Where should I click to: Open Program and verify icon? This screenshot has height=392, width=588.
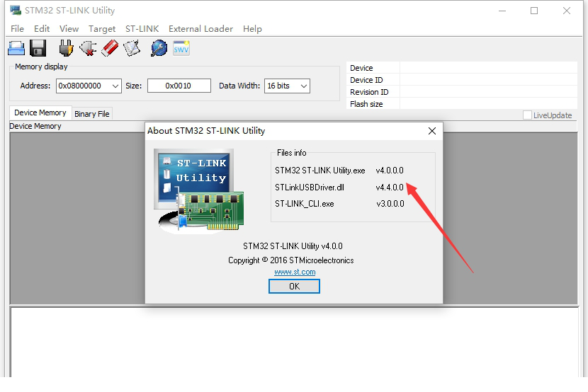132,48
